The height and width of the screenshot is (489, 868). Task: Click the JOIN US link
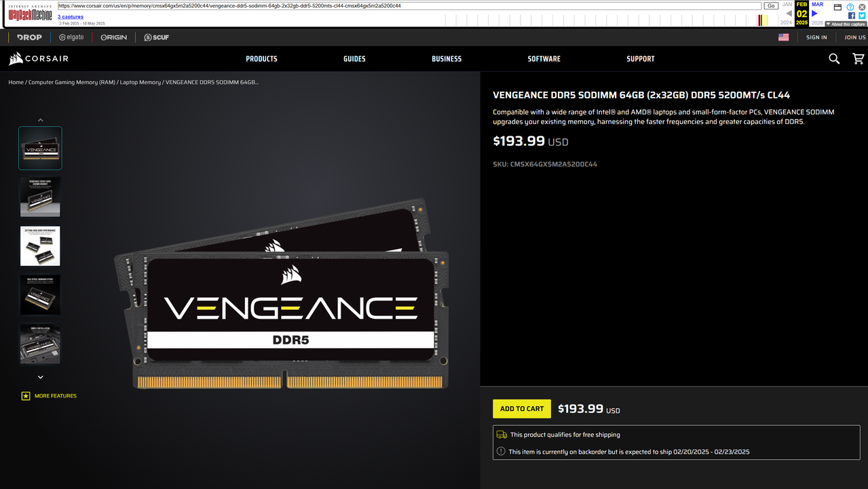tap(855, 37)
